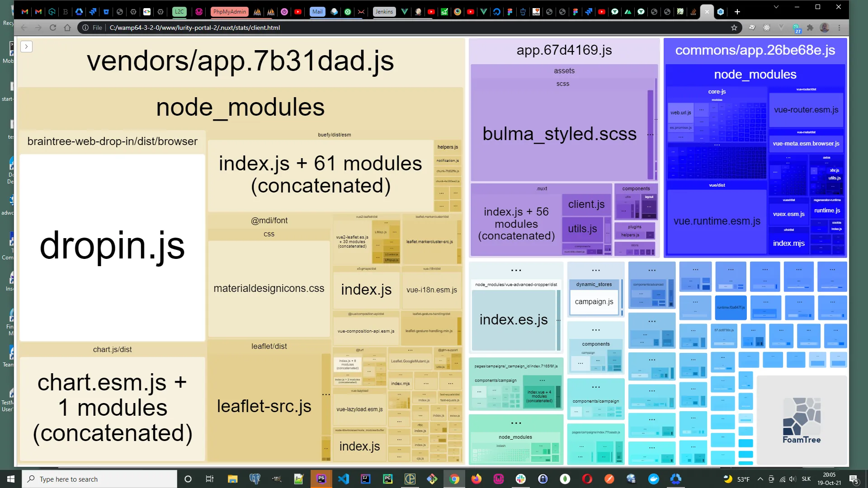Open Chrome three-dot menu
Viewport: 868px width, 488px height.
[840, 28]
